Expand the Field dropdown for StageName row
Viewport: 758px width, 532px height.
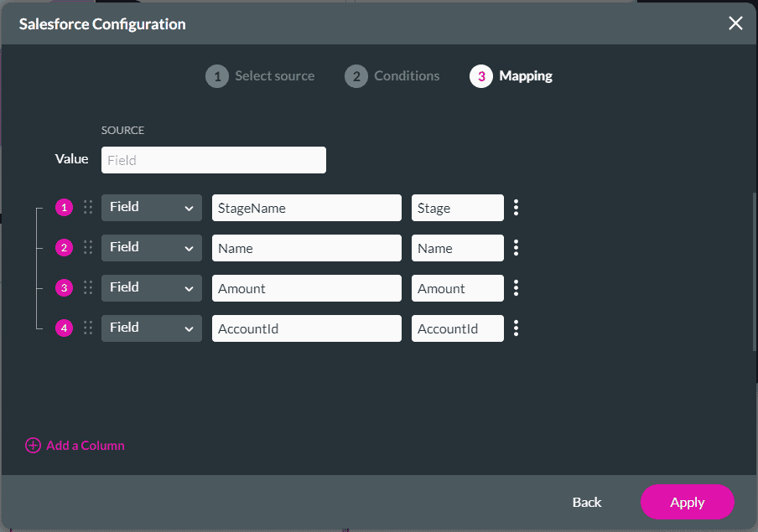point(152,208)
